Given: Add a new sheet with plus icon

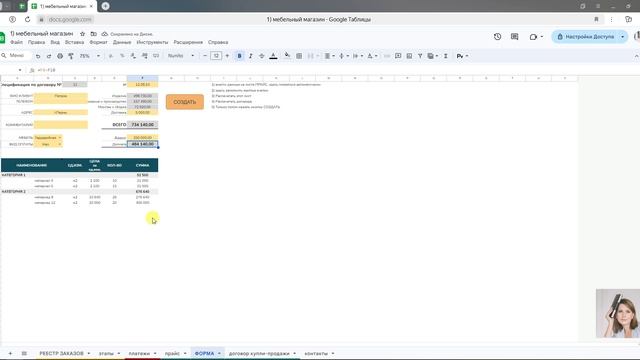Looking at the screenshot, I should click(x=10, y=353).
